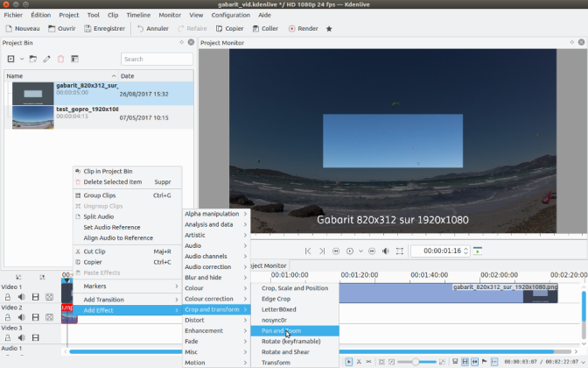The height and width of the screenshot is (368, 588).
Task: Select the selection tool in the timeline toolbar
Action: click(349, 362)
